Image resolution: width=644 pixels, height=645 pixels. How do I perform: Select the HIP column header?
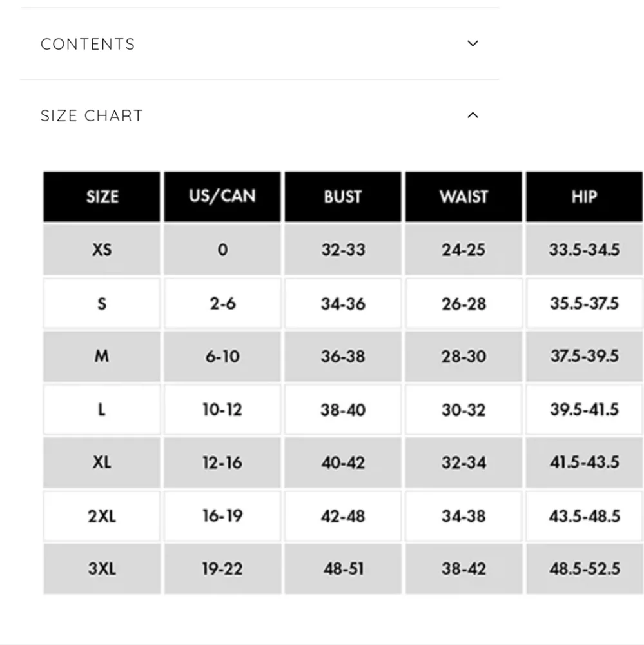[584, 197]
